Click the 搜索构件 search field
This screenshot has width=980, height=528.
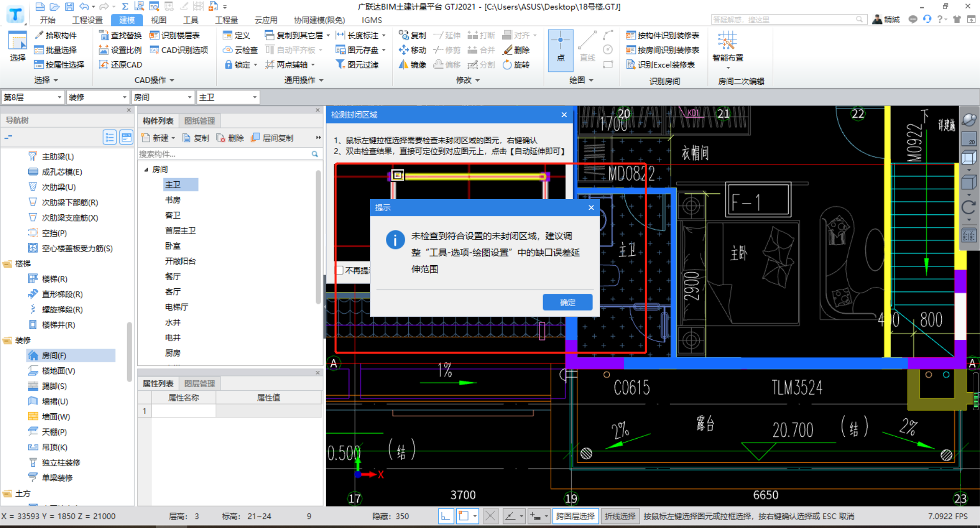click(x=225, y=154)
